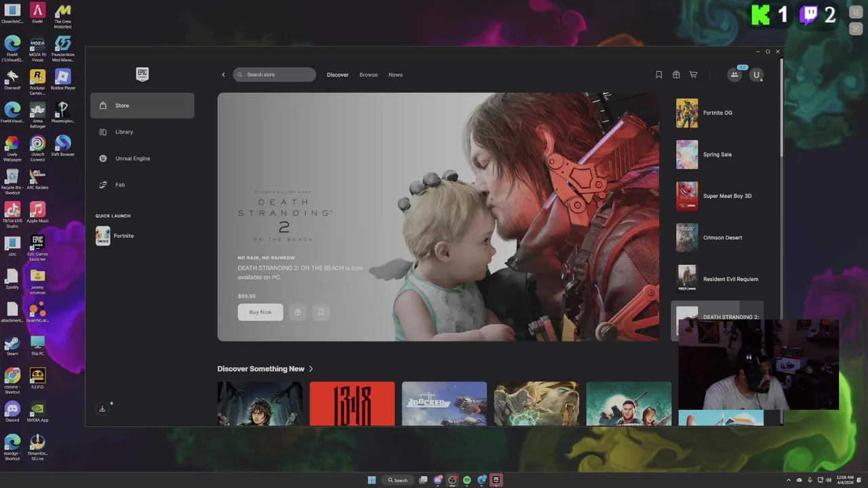This screenshot has width=868, height=488.
Task: Select Crimson Desert in the featured list
Action: (x=717, y=238)
